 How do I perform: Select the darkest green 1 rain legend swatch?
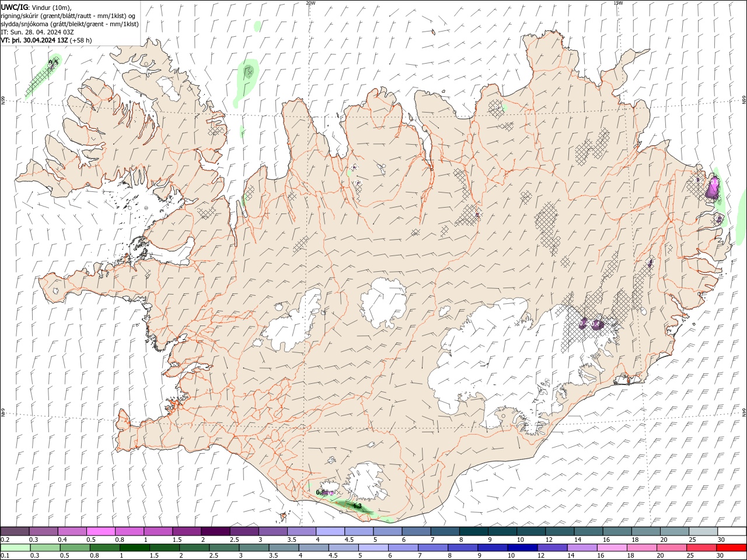(135, 548)
